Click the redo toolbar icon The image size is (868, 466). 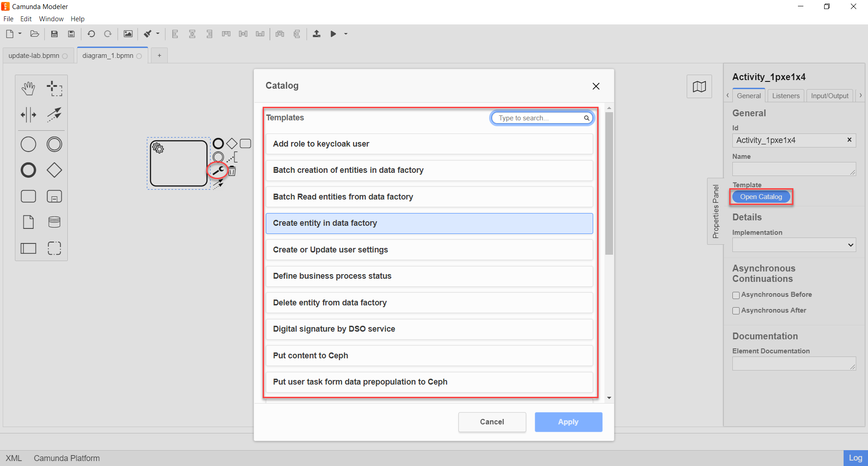tap(108, 34)
